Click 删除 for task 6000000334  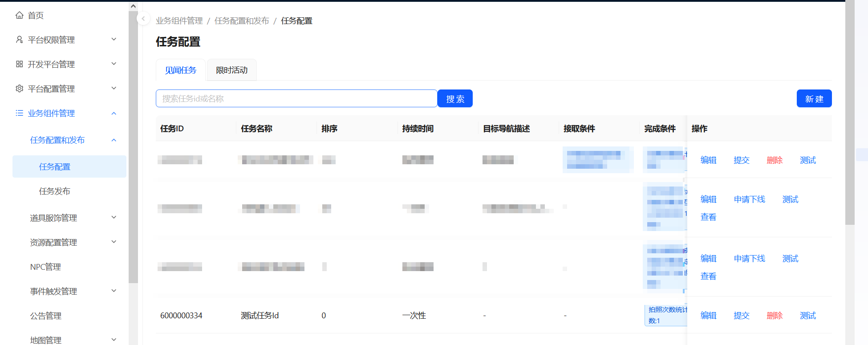point(774,316)
